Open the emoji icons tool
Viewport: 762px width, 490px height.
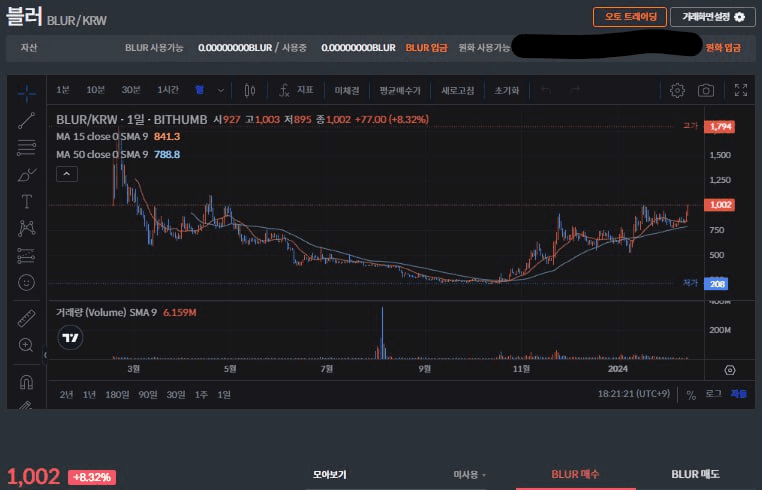click(x=26, y=282)
